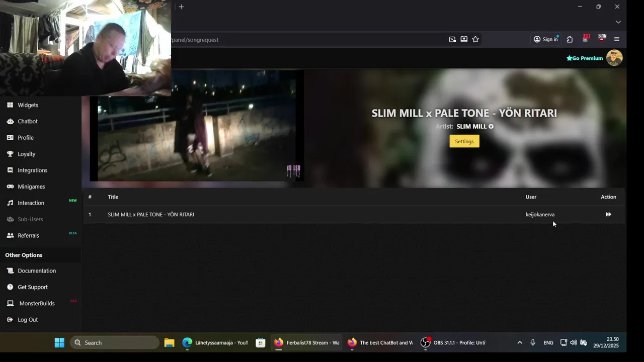
Task: Click the Minigames gamepad icon
Action: (x=10, y=187)
